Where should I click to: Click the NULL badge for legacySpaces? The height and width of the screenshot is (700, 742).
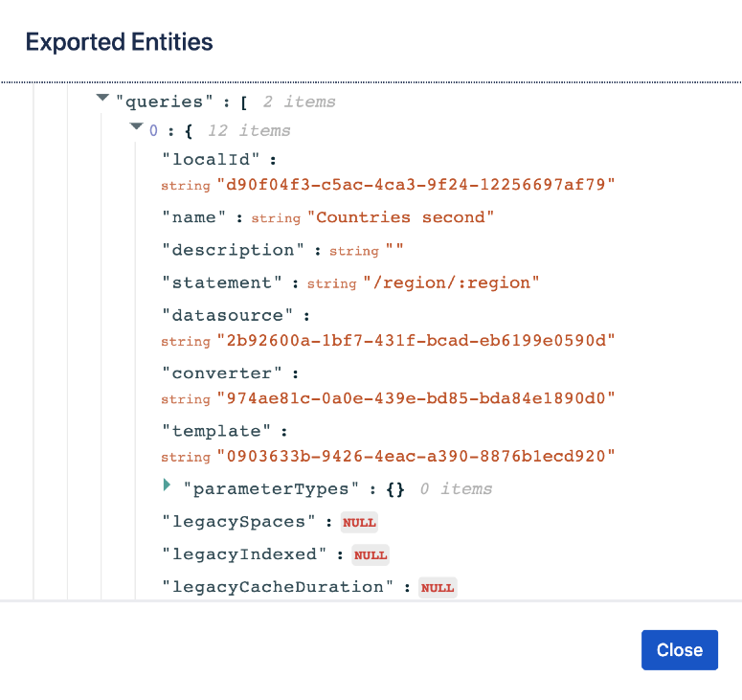(x=357, y=522)
